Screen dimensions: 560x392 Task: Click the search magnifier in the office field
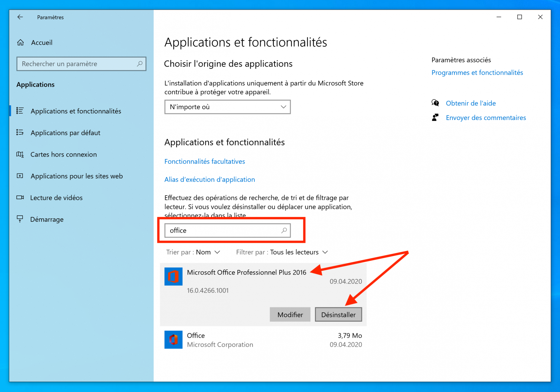(284, 230)
